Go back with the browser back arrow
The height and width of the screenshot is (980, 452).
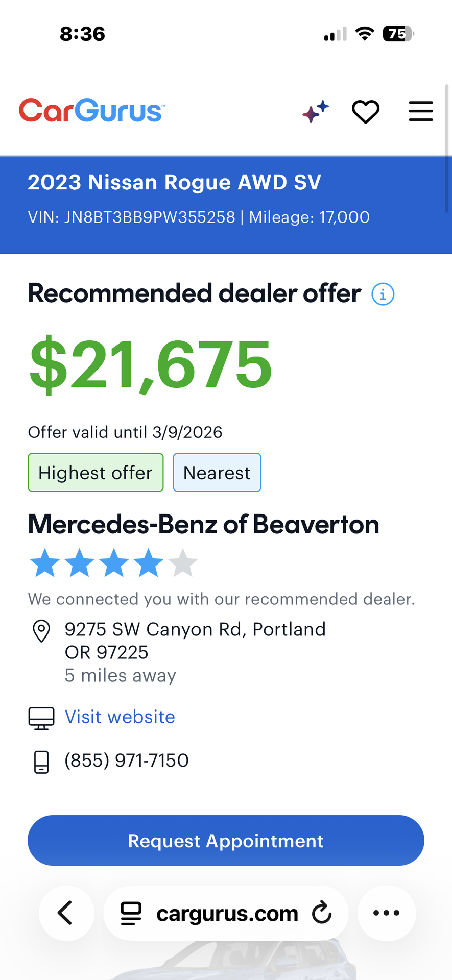[x=66, y=913]
